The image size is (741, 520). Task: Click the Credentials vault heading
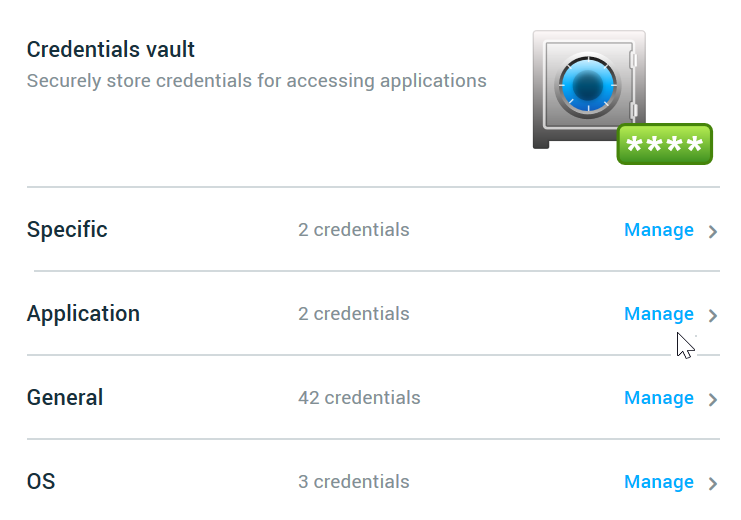(x=111, y=50)
